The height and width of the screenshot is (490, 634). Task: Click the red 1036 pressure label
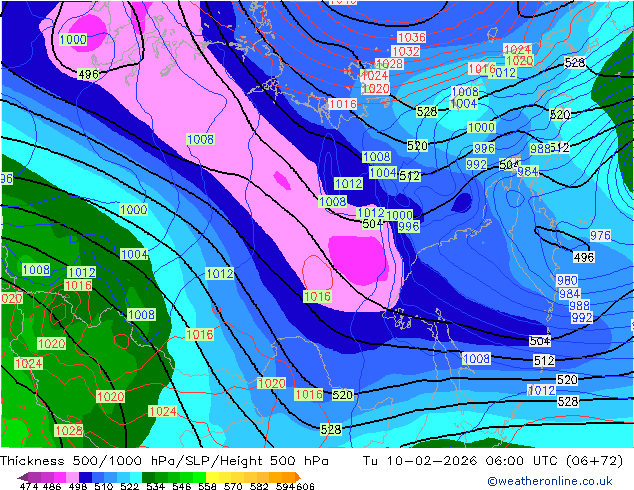412,38
